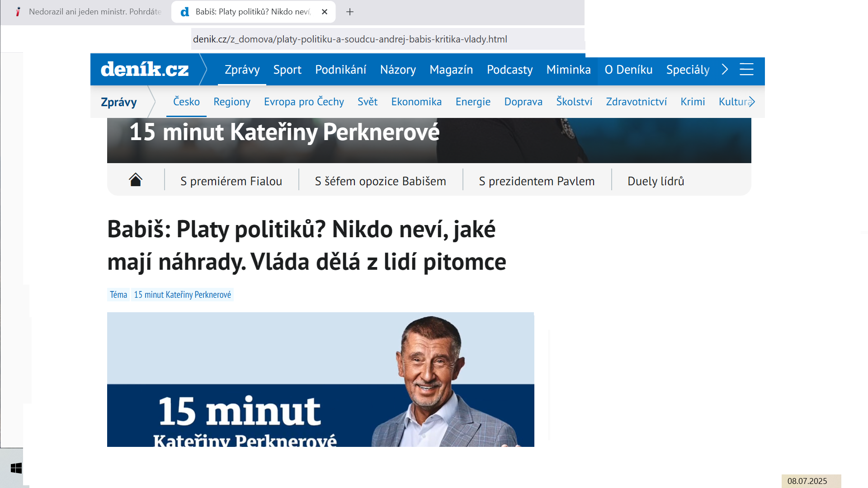The width and height of the screenshot is (868, 488).
Task: Focus the denik.cz address bar
Action: click(x=387, y=39)
